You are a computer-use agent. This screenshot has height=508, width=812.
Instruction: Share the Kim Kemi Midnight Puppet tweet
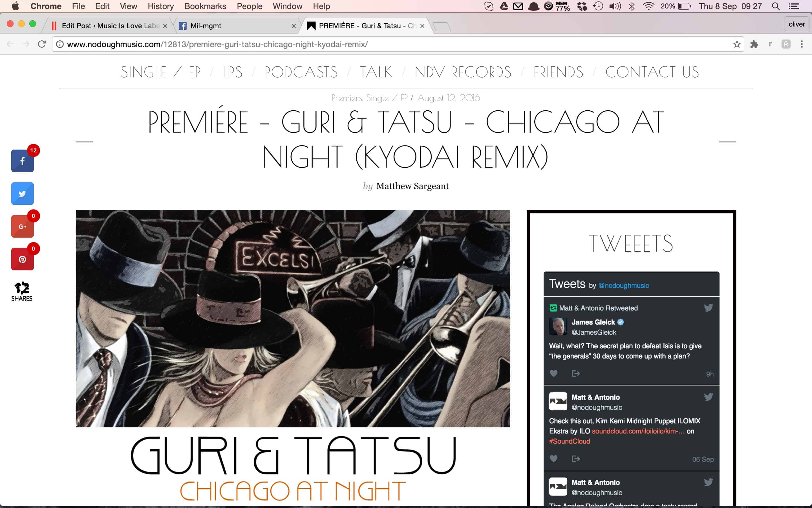[x=576, y=459]
